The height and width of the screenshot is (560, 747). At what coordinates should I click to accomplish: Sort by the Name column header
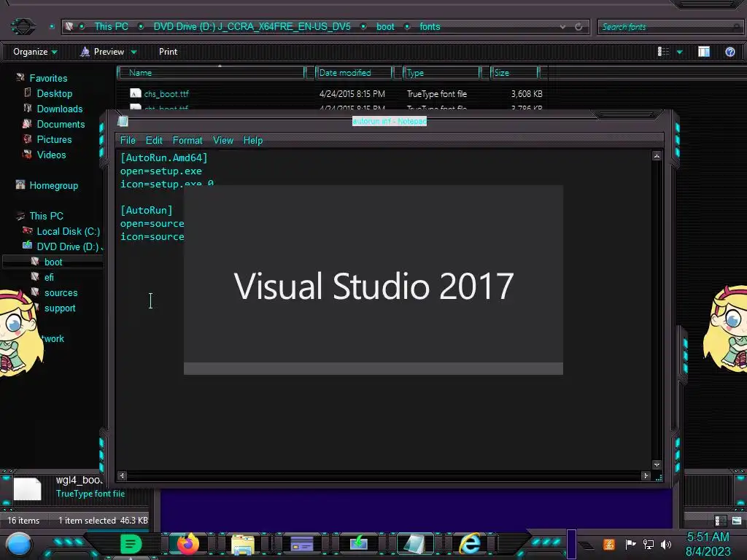(212, 72)
